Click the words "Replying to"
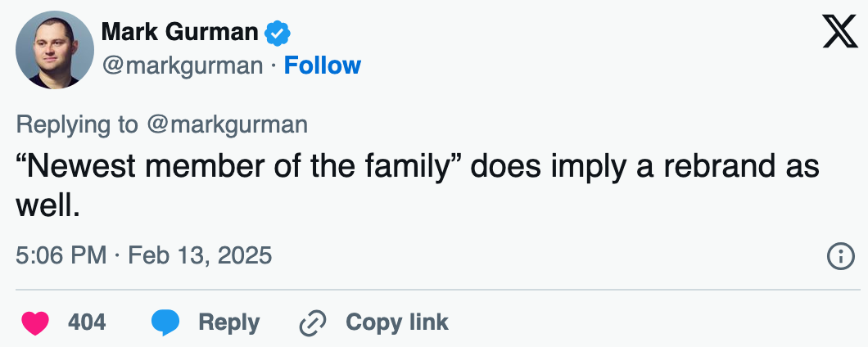868x347 pixels. tap(78, 124)
